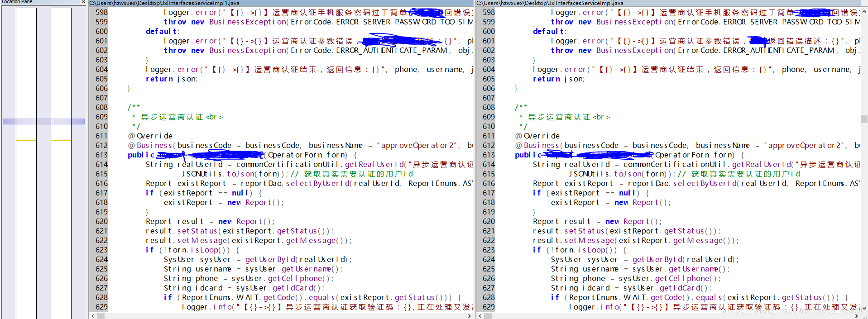This screenshot has width=868, height=319.
Task: Click the '@Override' line in the Impl1.java pane
Action: coord(150,136)
